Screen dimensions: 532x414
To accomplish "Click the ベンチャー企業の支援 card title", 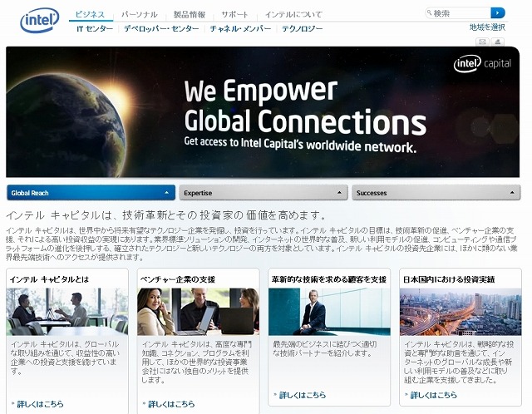I will point(178,279).
